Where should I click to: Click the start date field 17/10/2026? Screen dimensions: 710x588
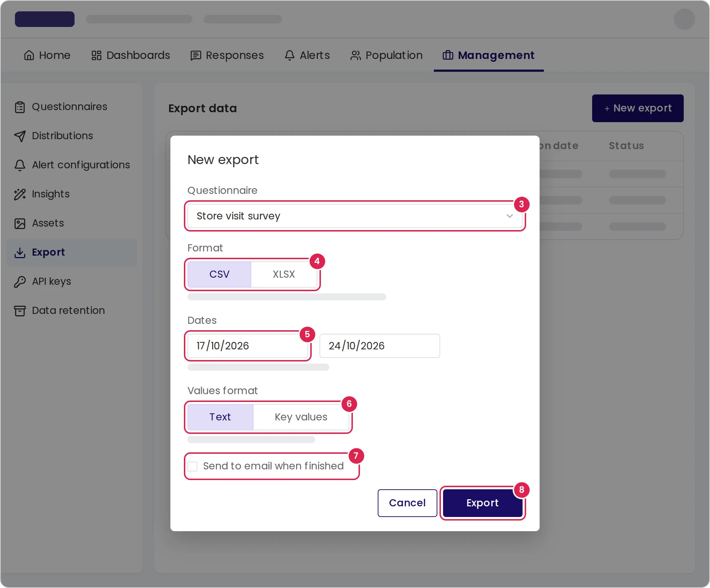(x=248, y=346)
